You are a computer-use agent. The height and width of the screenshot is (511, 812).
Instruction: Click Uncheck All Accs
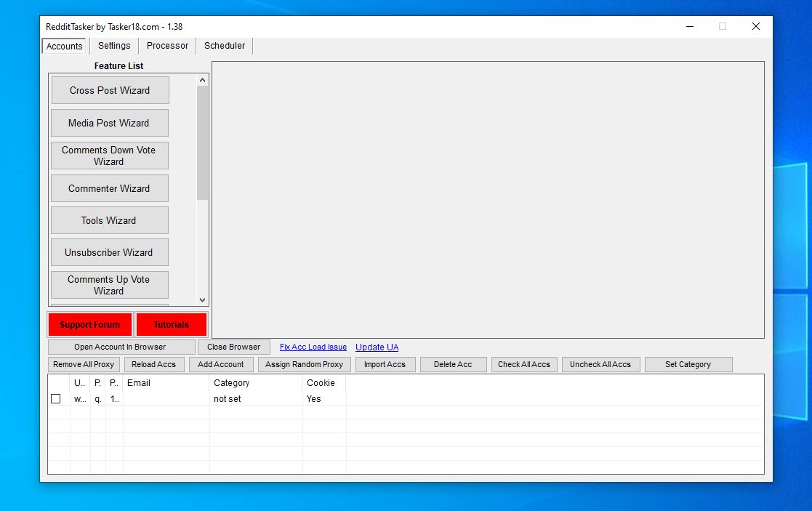(x=600, y=364)
